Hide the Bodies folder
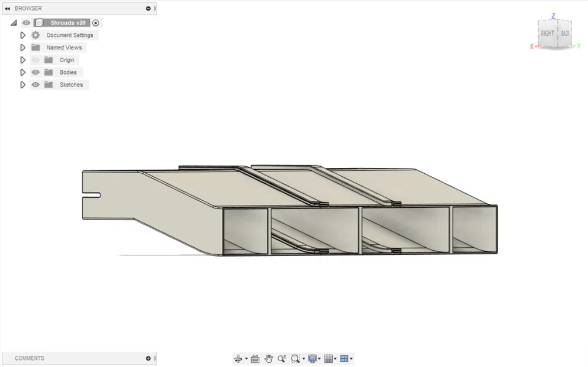 click(x=35, y=72)
